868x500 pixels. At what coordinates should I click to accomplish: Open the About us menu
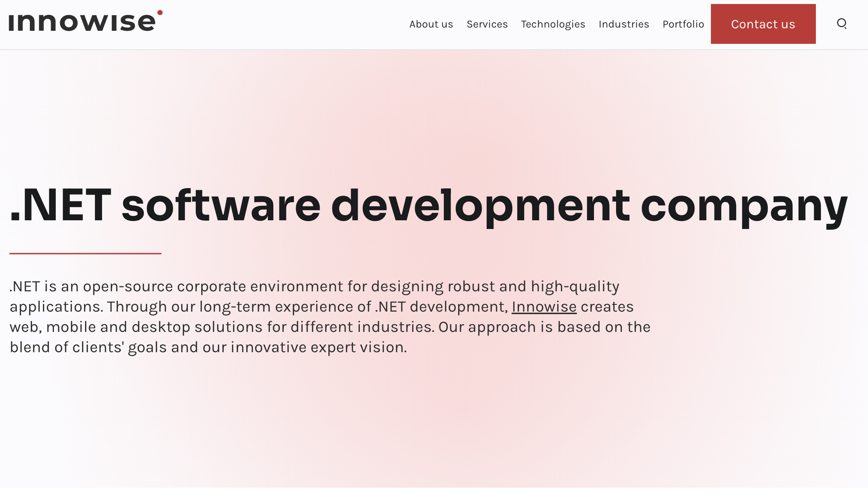pos(431,24)
